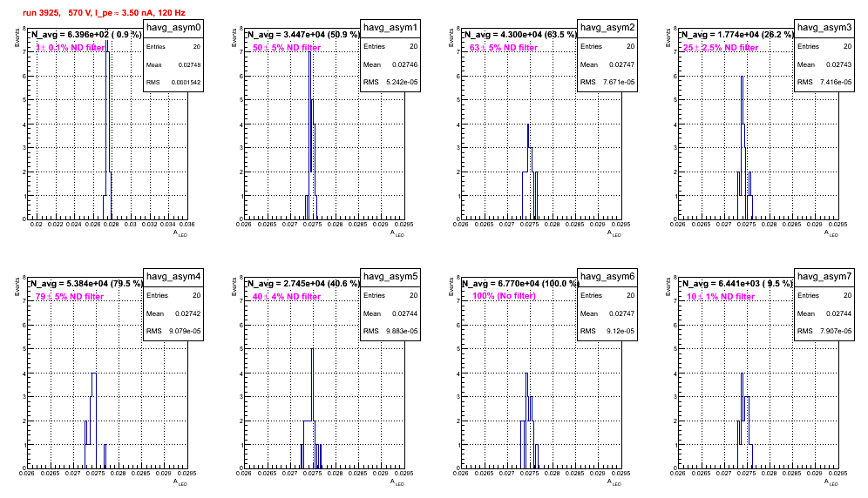This screenshot has height=498, width=868.
Task: Select the havg_asym0 stats box title
Action: [173, 28]
